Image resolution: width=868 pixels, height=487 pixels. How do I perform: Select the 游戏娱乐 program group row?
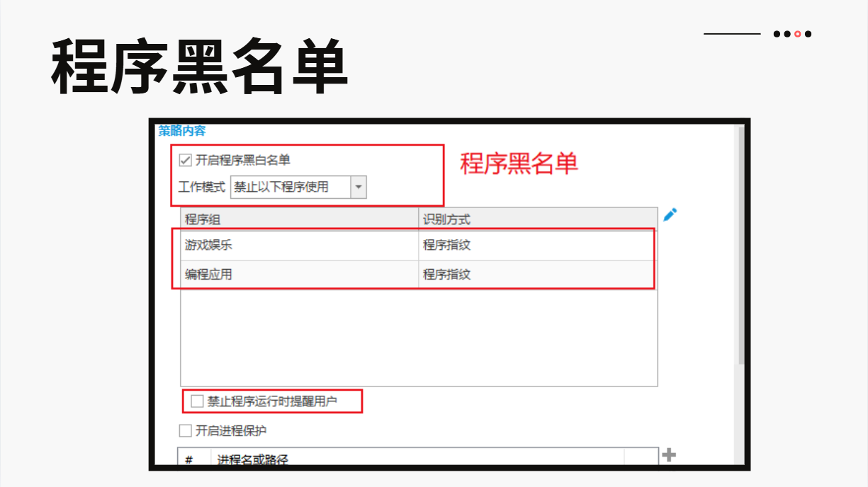(209, 246)
